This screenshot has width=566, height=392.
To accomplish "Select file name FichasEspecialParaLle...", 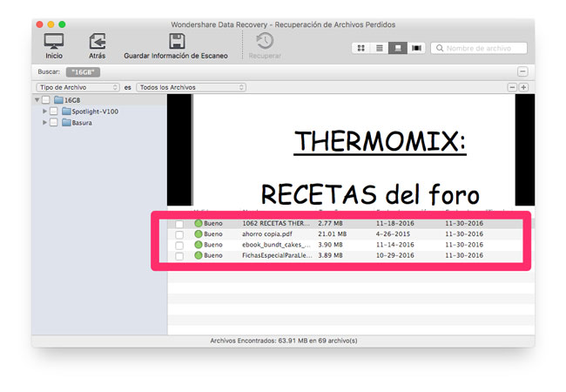I will [277, 255].
